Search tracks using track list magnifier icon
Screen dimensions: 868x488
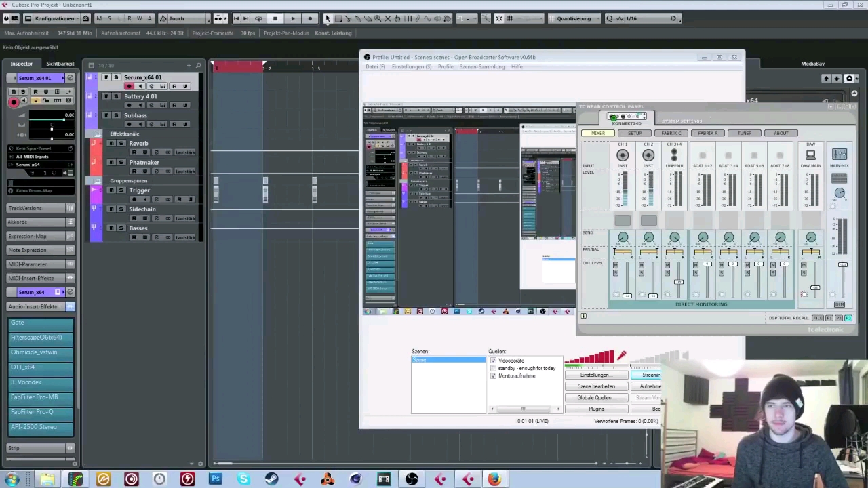tap(199, 65)
